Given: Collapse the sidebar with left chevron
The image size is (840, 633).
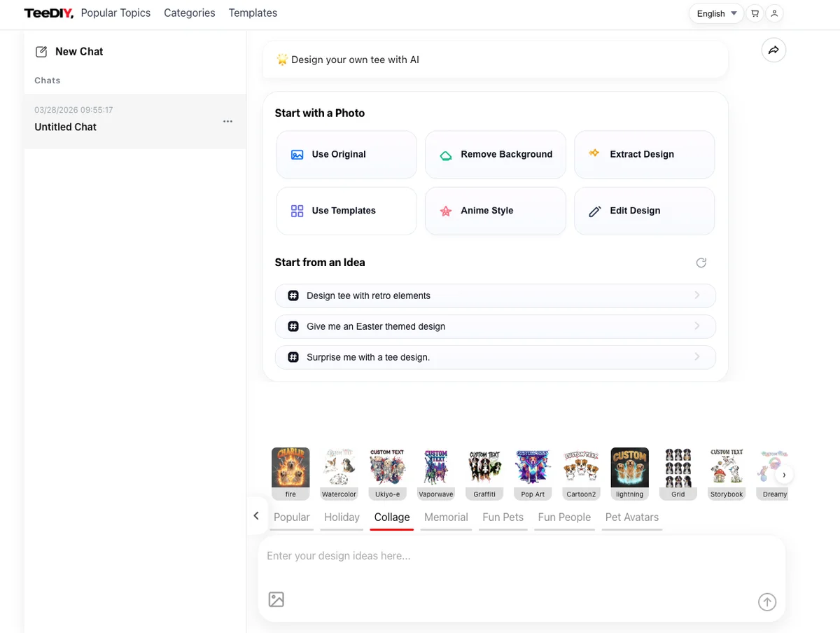Looking at the screenshot, I should [x=256, y=516].
